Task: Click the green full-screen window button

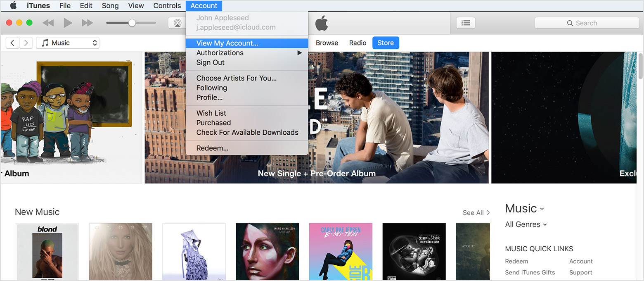Action: click(x=29, y=23)
